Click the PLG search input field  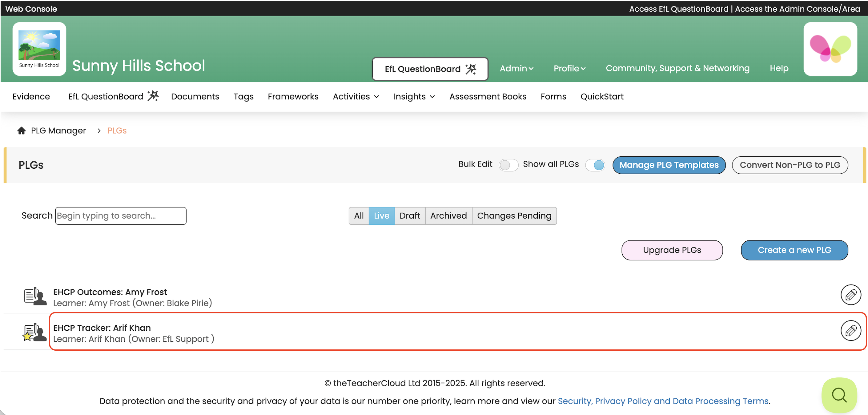121,216
